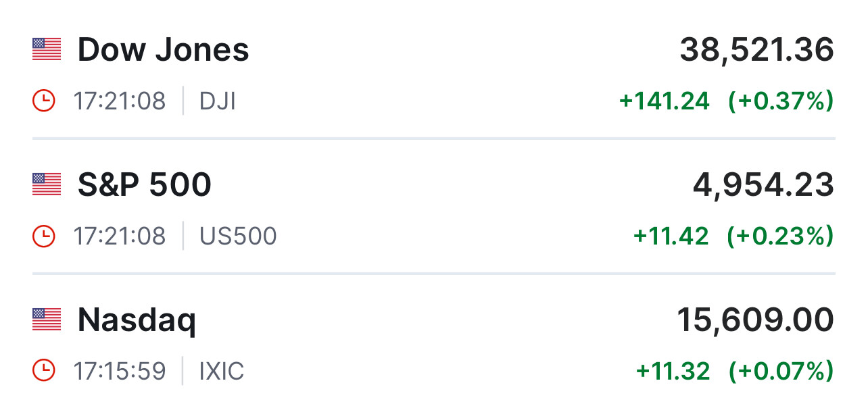The image size is (868, 406).
Task: Click the Nasdaq price 15,609.00
Action: (x=755, y=320)
